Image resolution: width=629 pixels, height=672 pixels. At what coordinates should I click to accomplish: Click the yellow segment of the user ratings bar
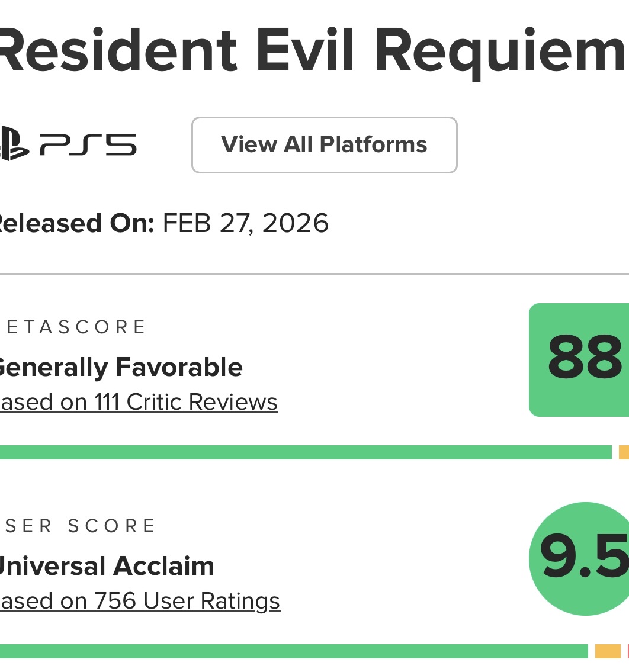[607, 651]
